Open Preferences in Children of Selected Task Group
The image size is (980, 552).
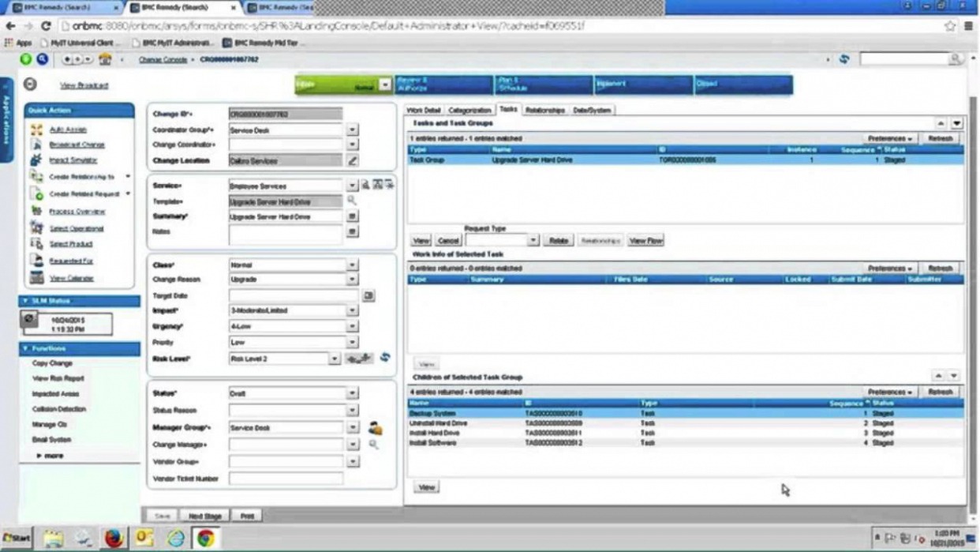pyautogui.click(x=890, y=392)
